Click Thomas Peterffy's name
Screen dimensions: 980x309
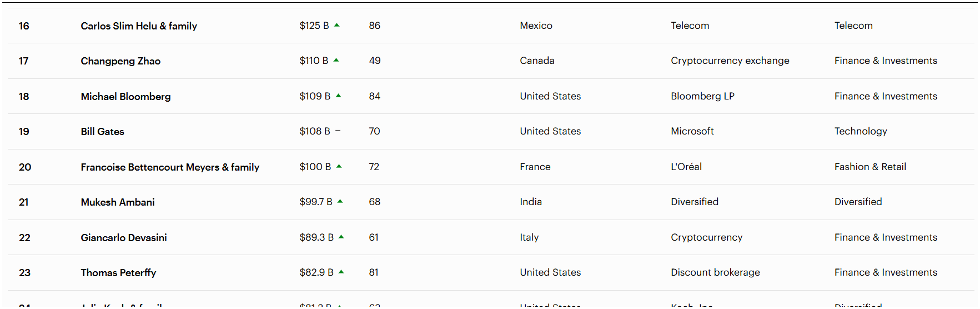pyautogui.click(x=118, y=272)
